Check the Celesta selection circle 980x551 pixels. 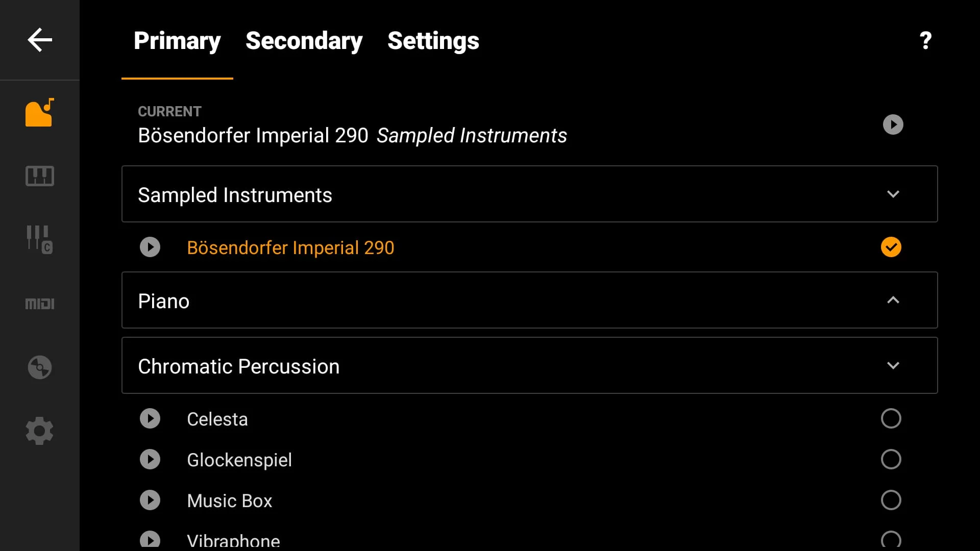[891, 418]
